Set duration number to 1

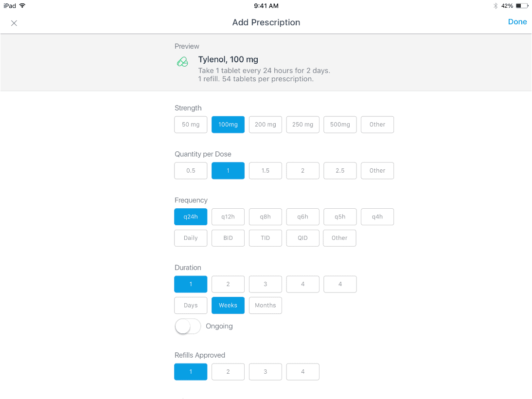coord(191,284)
